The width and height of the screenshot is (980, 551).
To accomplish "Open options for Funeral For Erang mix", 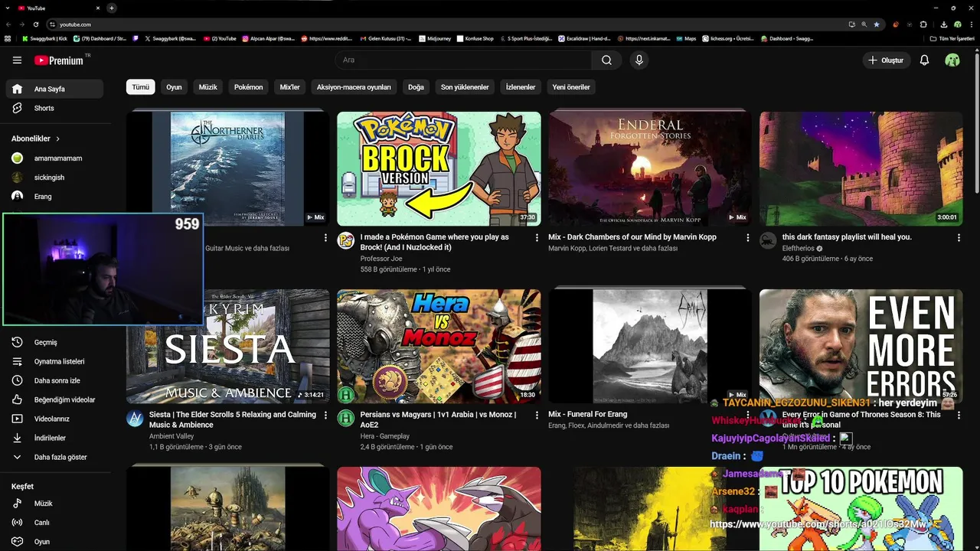I will 748,416.
